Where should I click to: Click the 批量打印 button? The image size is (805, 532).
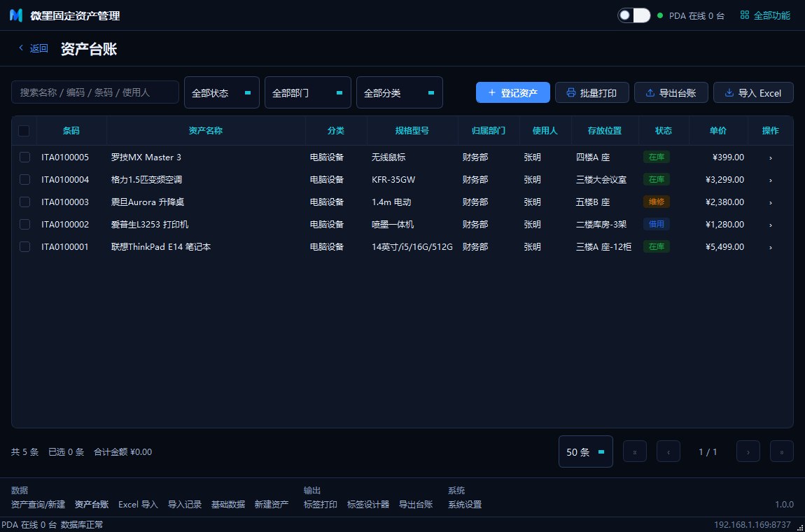592,92
